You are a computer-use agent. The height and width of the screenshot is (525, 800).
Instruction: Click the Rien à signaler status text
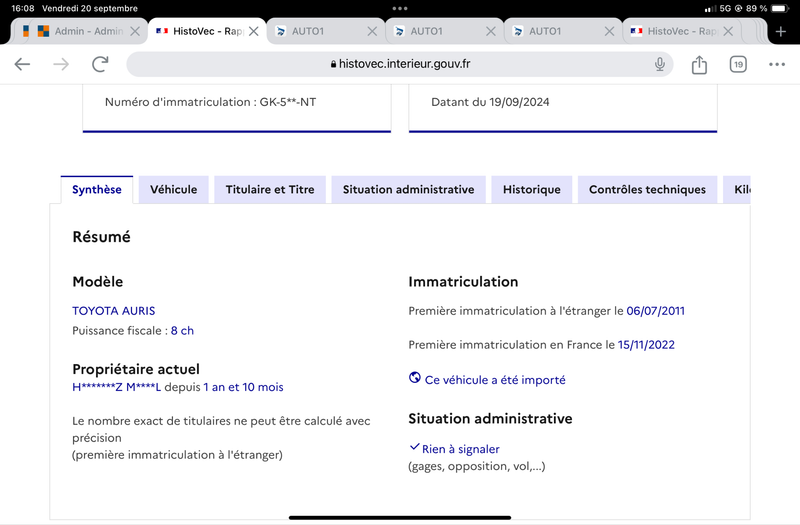point(461,449)
